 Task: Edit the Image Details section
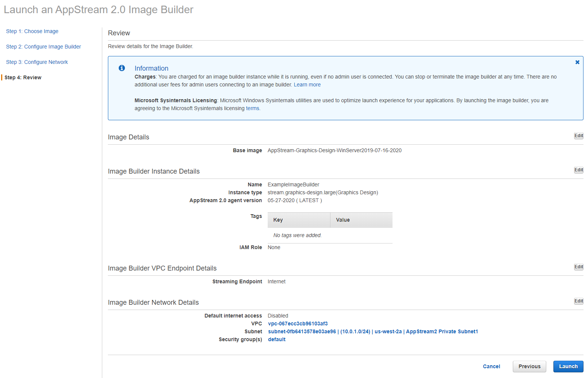(x=578, y=136)
